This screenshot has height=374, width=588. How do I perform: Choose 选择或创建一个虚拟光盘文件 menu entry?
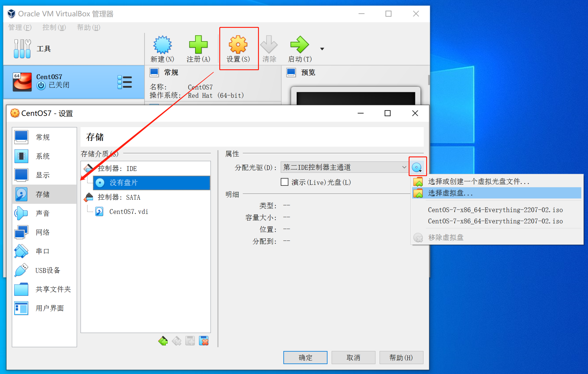pos(497,182)
